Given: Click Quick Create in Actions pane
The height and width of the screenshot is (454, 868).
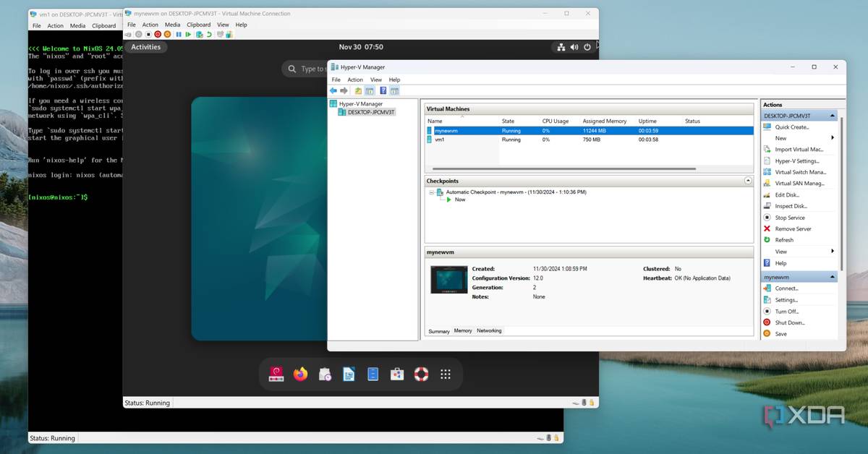Looking at the screenshot, I should click(x=791, y=127).
